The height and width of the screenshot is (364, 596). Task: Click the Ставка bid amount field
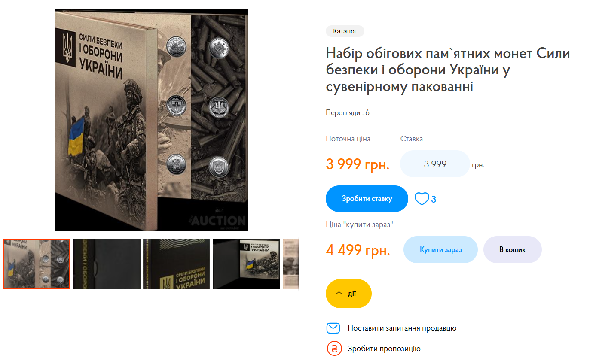pos(435,164)
